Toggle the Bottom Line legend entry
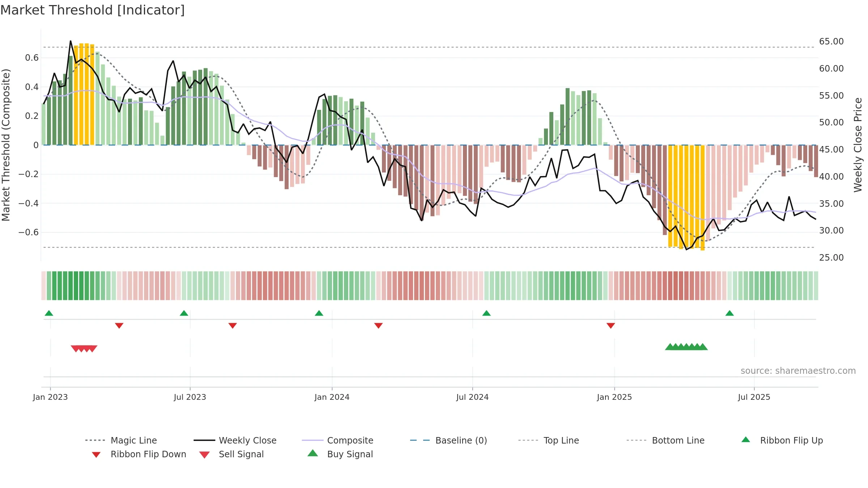Screen dimensions: 868x488 pyautogui.click(x=665, y=440)
